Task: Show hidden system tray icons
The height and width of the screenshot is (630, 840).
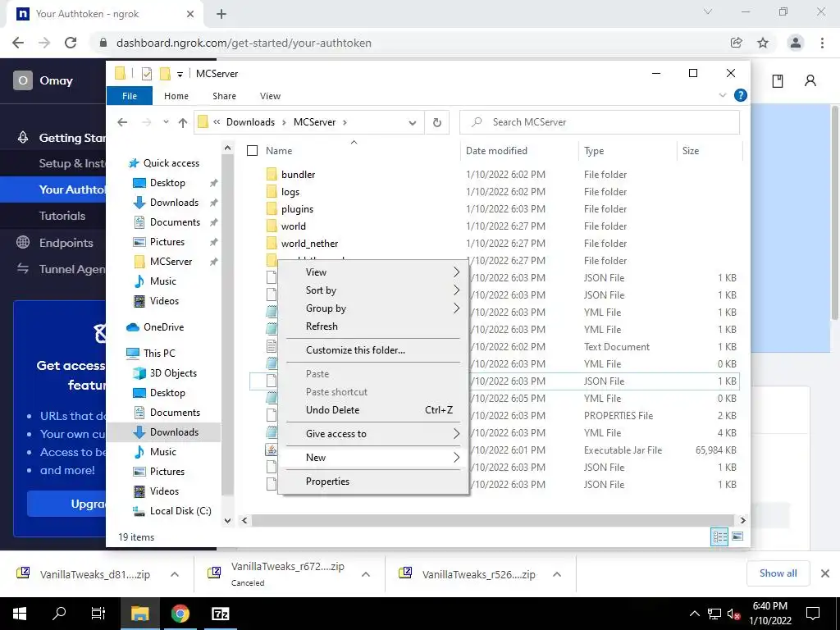Action: click(x=694, y=614)
